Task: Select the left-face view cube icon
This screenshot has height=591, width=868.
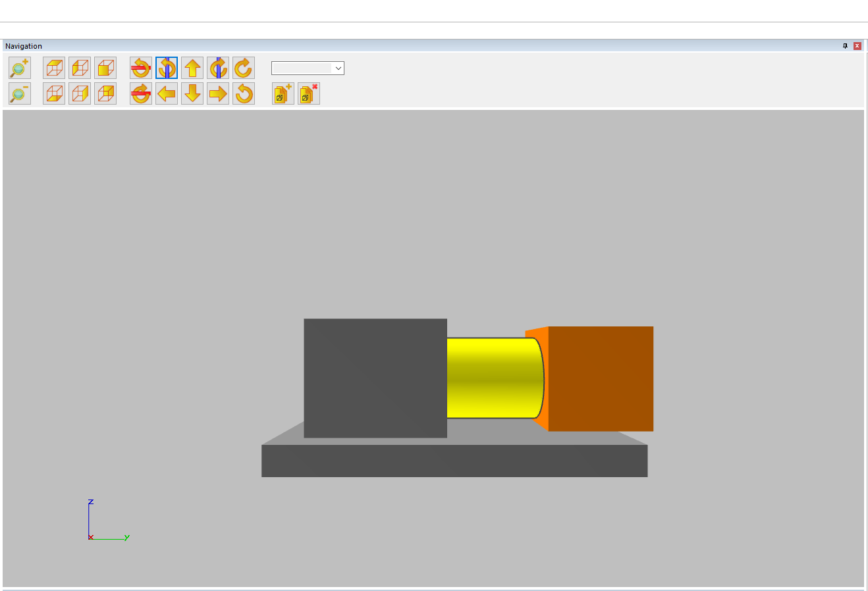Action: coord(80,68)
